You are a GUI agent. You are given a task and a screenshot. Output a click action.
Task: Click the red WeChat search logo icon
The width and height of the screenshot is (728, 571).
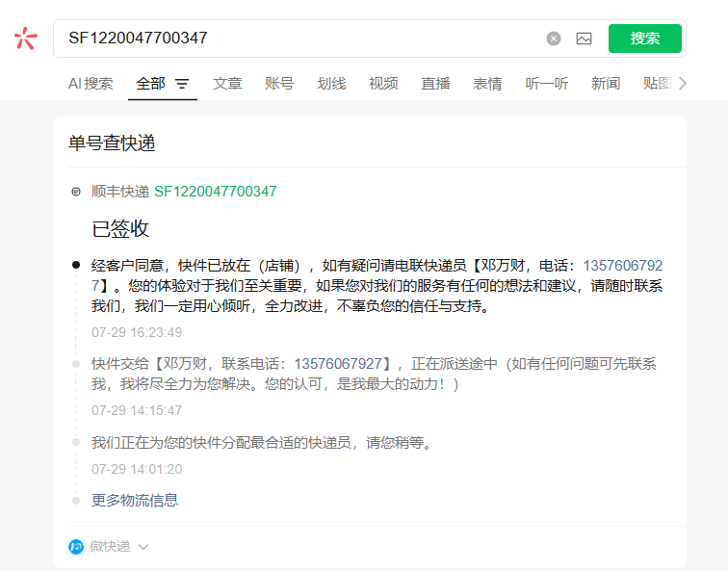pyautogui.click(x=26, y=39)
